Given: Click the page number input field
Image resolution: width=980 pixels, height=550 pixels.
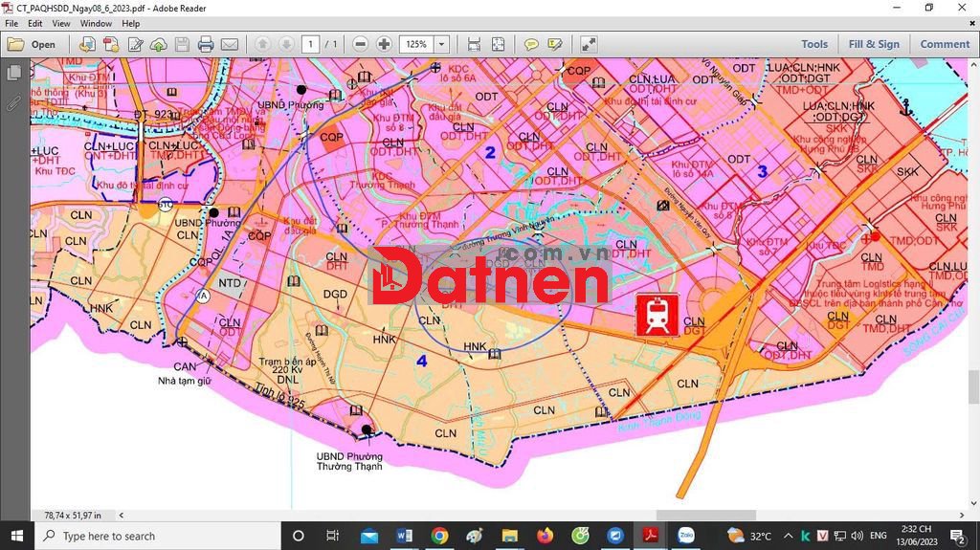Looking at the screenshot, I should (x=311, y=44).
